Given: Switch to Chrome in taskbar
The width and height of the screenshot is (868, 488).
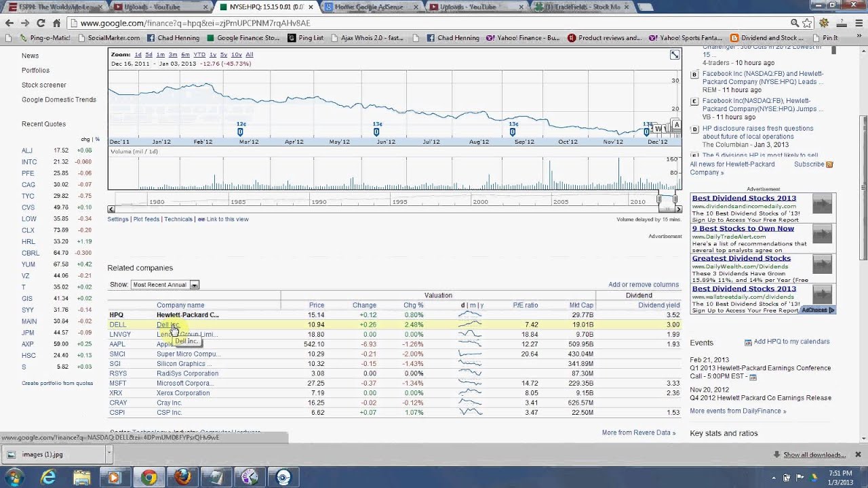Looking at the screenshot, I should [149, 477].
